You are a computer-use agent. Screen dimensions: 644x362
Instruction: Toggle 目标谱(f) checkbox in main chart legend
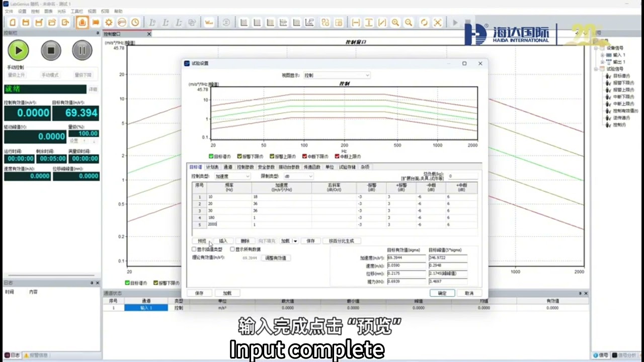click(x=128, y=283)
